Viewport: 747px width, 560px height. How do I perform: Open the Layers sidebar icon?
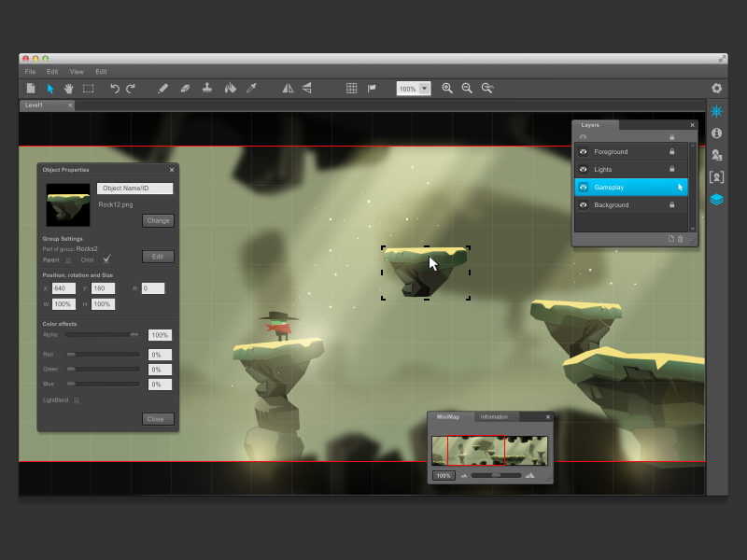[716, 199]
